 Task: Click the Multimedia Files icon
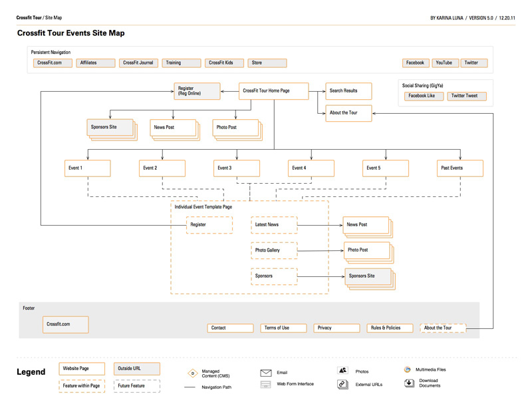[407, 369]
